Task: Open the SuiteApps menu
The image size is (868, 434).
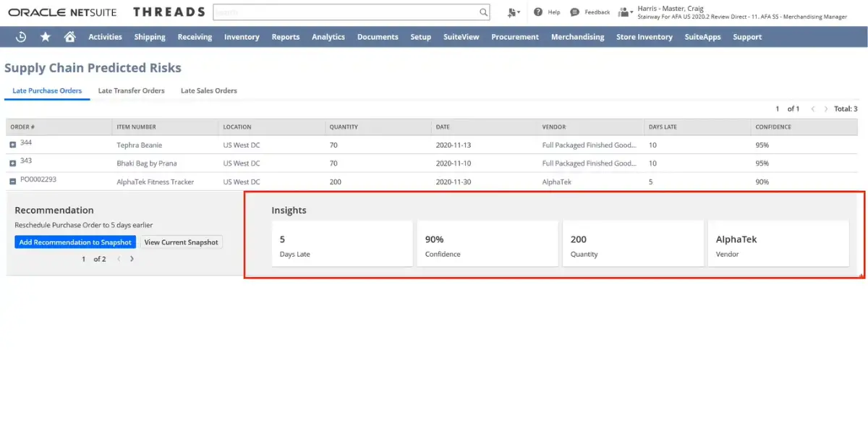Action: 703,37
